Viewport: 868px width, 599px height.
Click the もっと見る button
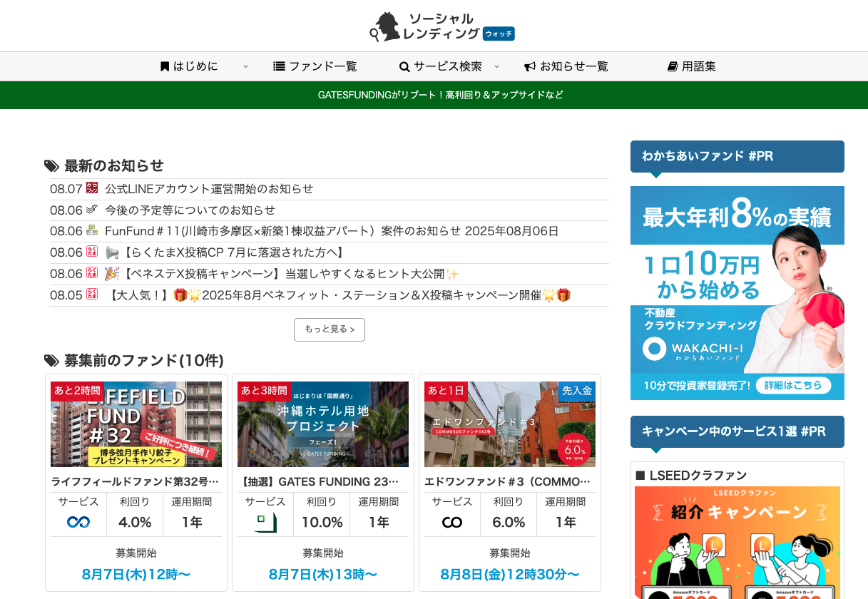click(330, 329)
